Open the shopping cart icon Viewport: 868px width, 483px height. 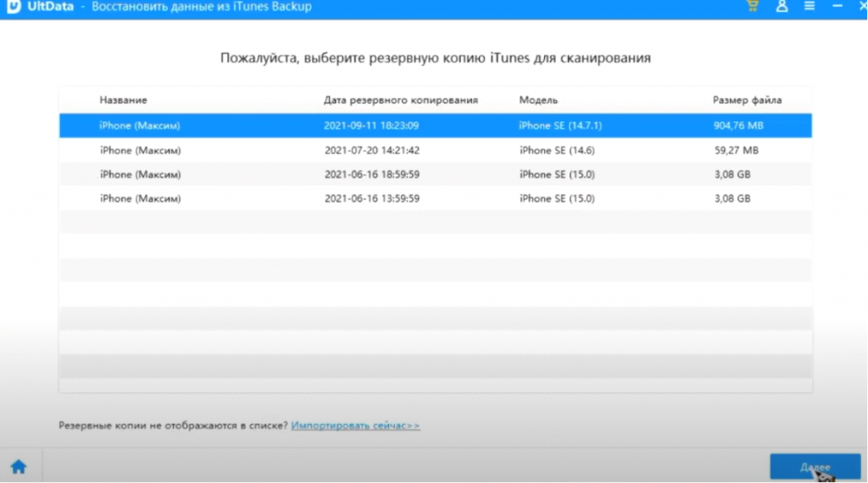tap(753, 6)
